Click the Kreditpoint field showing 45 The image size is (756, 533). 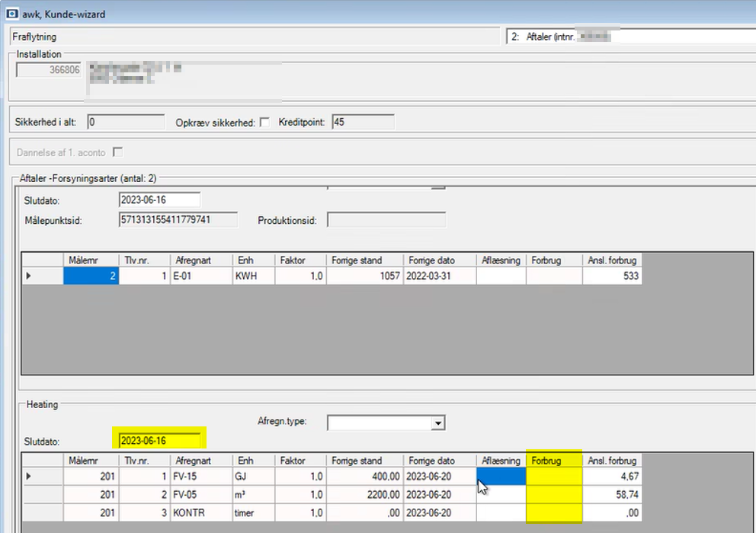[363, 122]
